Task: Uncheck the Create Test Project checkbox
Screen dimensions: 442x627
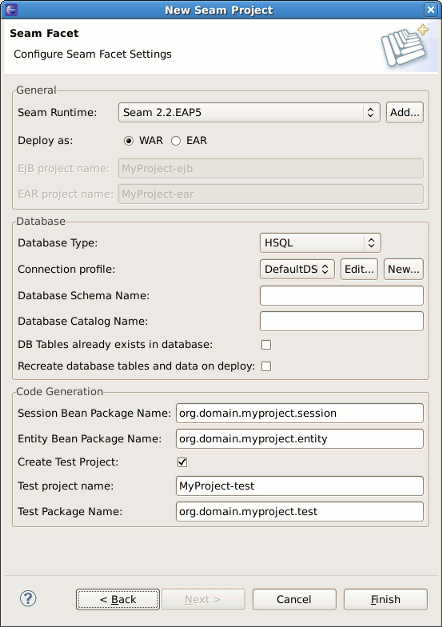Action: pyautogui.click(x=182, y=462)
